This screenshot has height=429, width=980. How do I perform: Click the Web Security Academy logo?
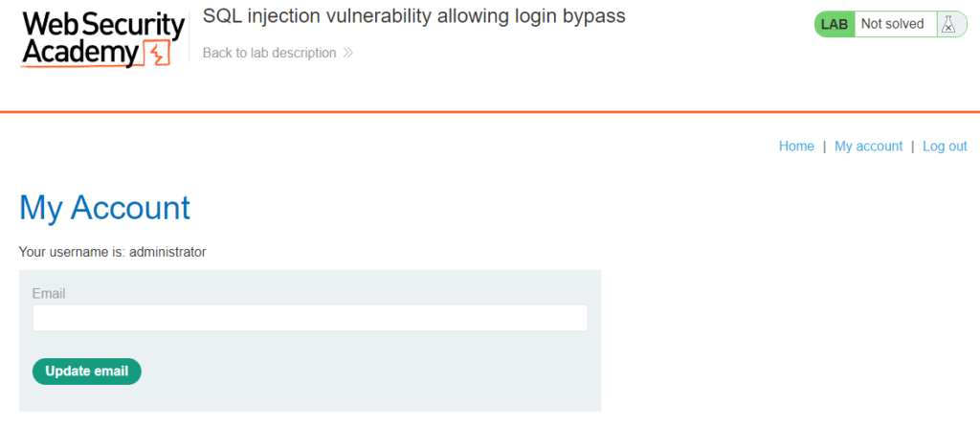point(94,39)
